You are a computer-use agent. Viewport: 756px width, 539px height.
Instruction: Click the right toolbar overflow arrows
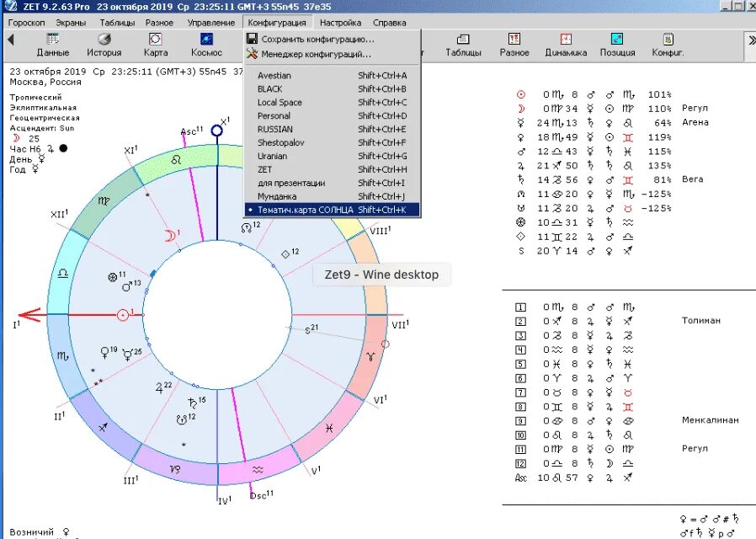(751, 40)
